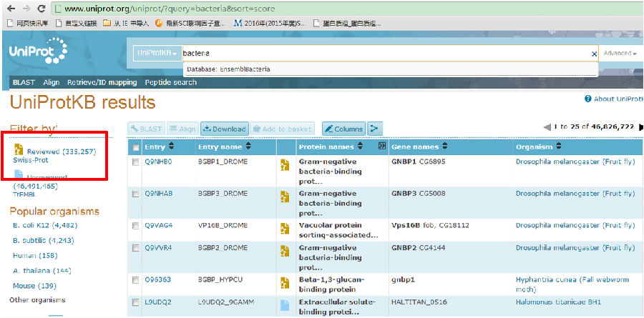Tick the select-all checkbox in table header

[135, 147]
